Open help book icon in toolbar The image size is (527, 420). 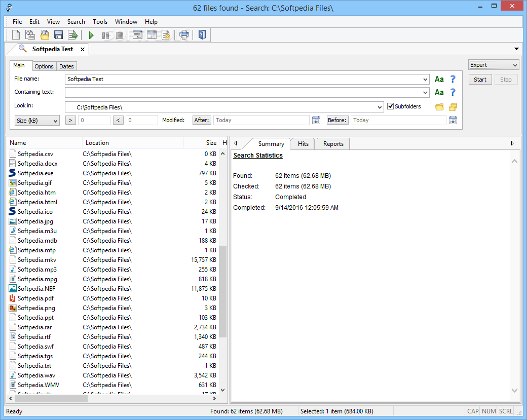point(202,35)
